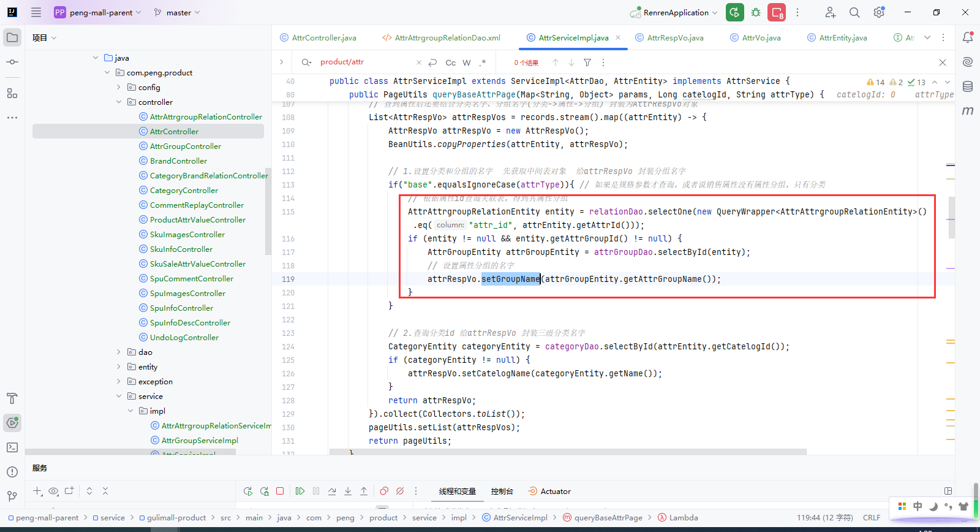Viewport: 980px width, 532px height.
Task: Rerun RenrenApplication with the green run button
Action: (735, 12)
